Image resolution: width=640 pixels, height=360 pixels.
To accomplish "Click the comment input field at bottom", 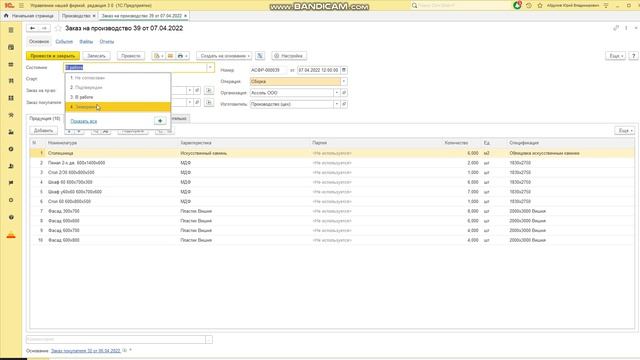I will [116, 339].
